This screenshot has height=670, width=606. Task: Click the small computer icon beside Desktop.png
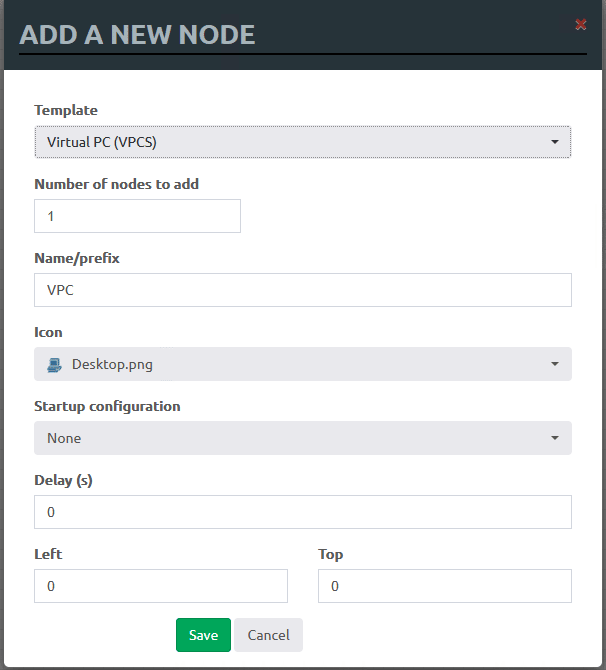(x=55, y=365)
